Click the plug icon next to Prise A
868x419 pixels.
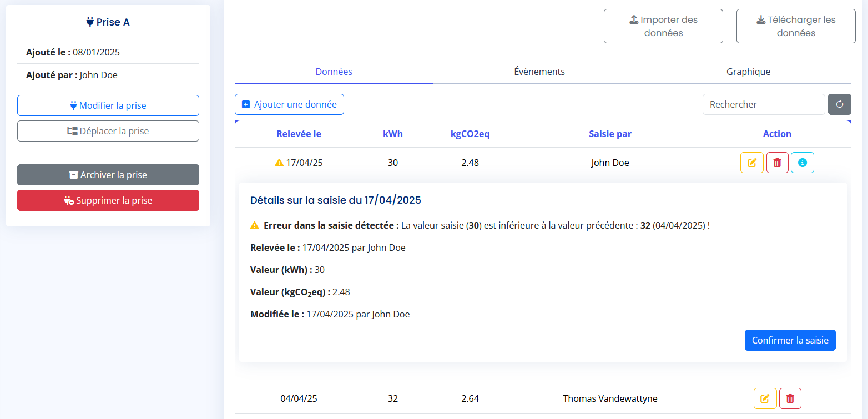coord(90,22)
